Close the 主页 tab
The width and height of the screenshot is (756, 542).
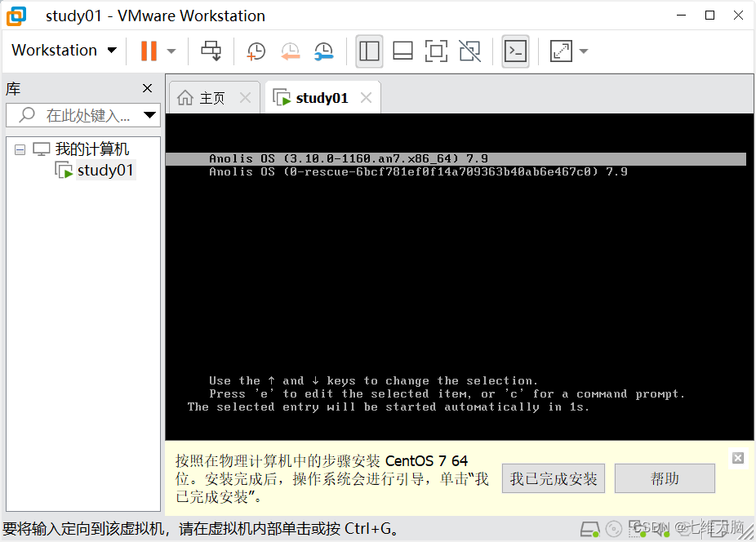246,98
